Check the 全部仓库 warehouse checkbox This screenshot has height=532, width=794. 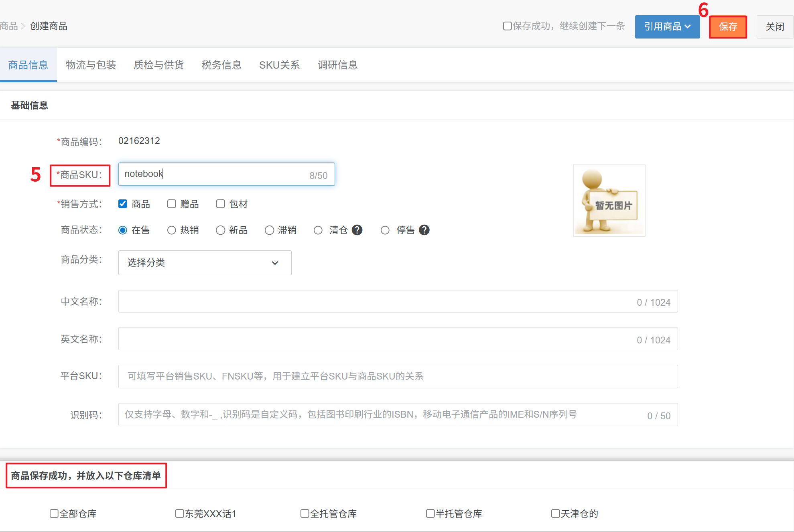click(54, 514)
